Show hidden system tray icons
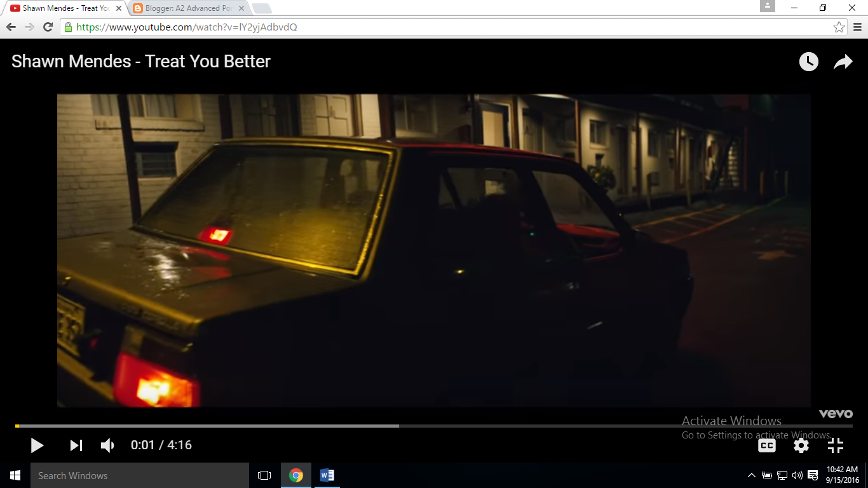This screenshot has height=488, width=868. point(752,475)
